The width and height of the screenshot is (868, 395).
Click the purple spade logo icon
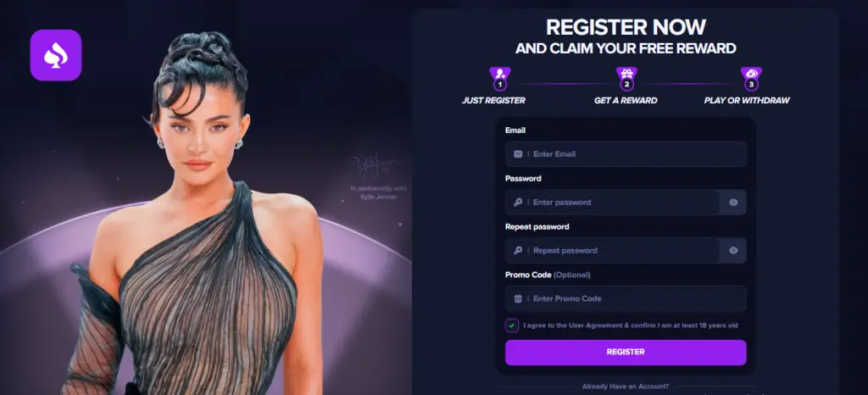pos(56,55)
